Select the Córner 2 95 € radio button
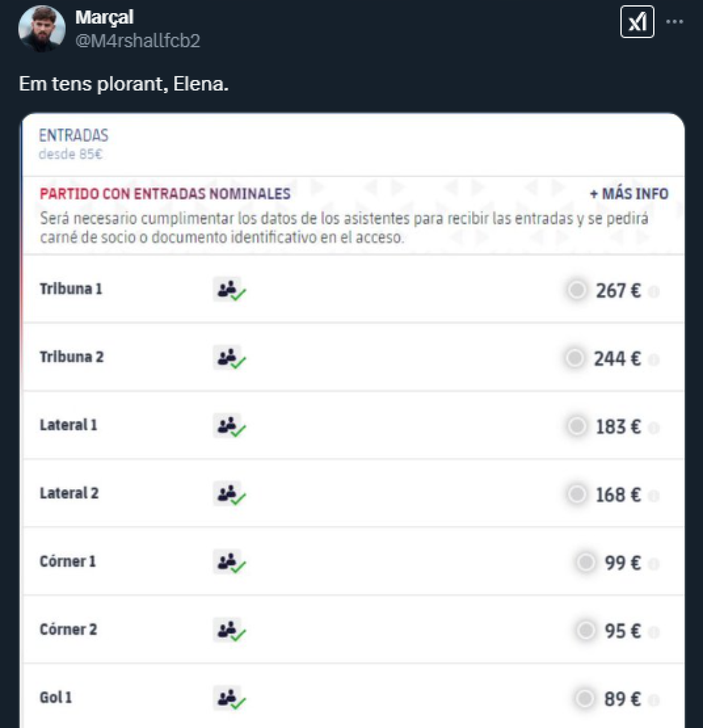 pyautogui.click(x=586, y=630)
